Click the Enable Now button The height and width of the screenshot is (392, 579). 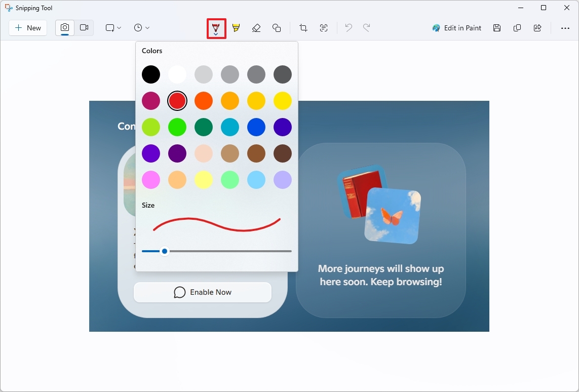click(x=202, y=292)
